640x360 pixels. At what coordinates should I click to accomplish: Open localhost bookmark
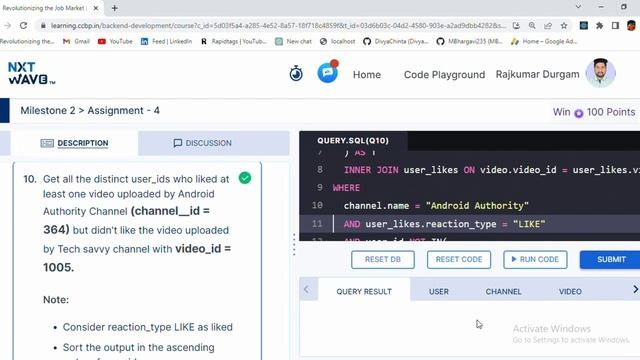point(338,41)
